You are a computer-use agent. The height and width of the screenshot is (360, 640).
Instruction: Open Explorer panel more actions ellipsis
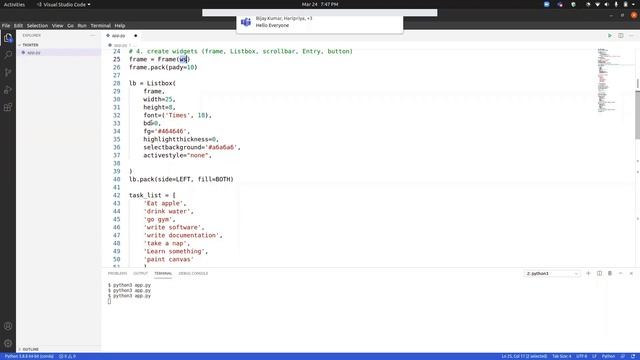point(93,36)
